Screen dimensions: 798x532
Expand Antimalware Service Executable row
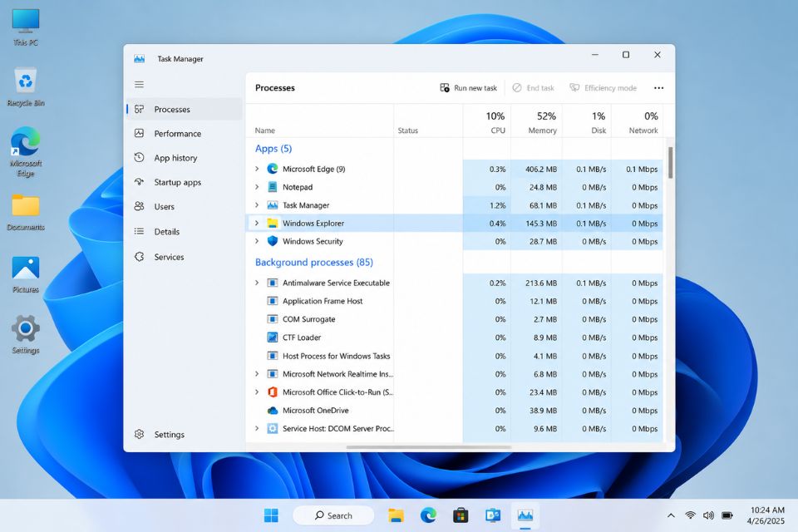pyautogui.click(x=257, y=283)
